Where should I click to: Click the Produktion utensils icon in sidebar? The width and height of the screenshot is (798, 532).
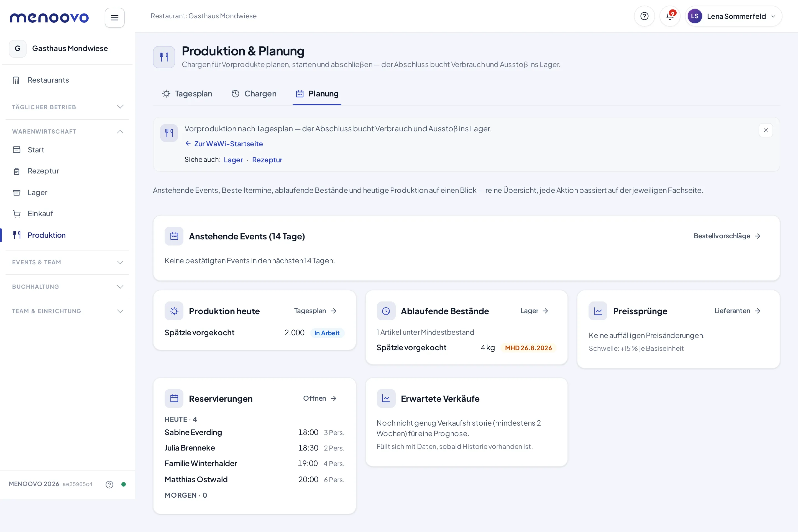point(17,235)
